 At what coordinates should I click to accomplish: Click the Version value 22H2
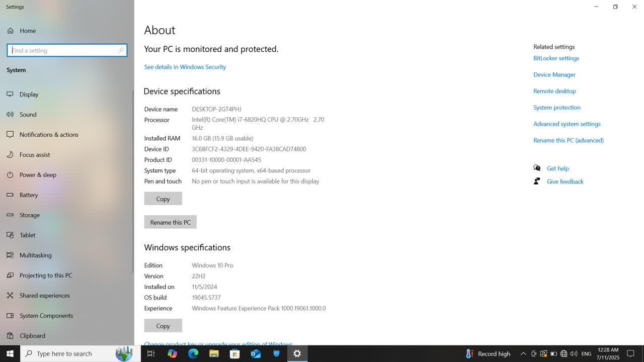pos(199,276)
